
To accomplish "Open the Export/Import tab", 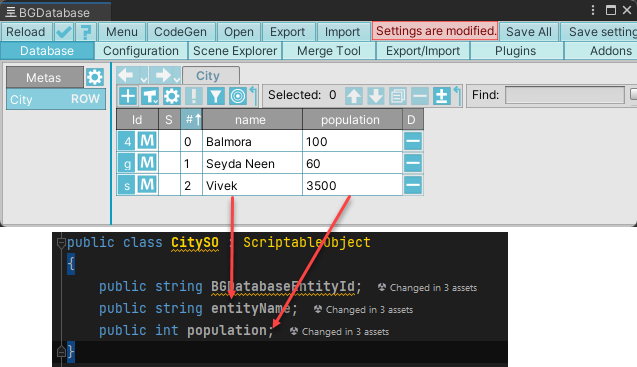I will coord(423,51).
